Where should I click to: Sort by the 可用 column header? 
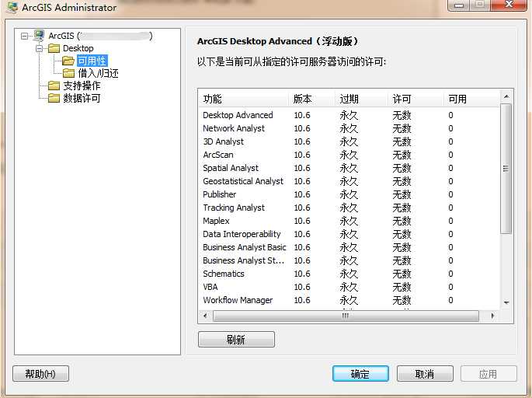(471, 99)
